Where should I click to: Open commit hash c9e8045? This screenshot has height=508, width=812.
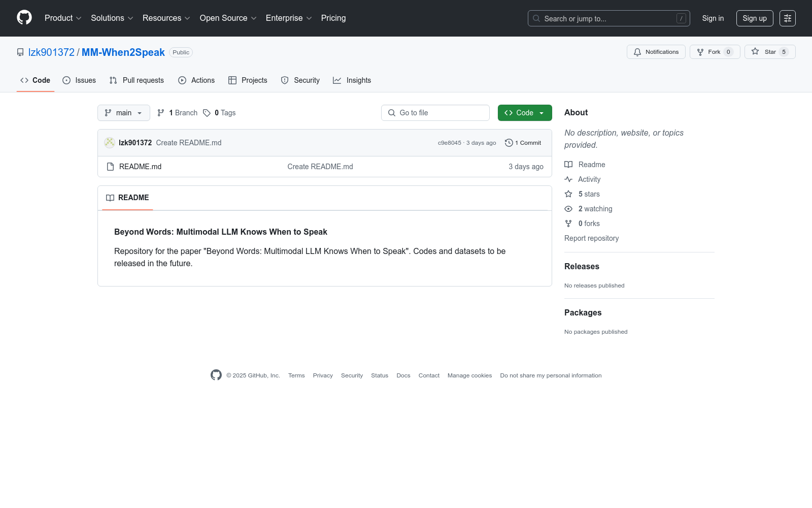[450, 143]
